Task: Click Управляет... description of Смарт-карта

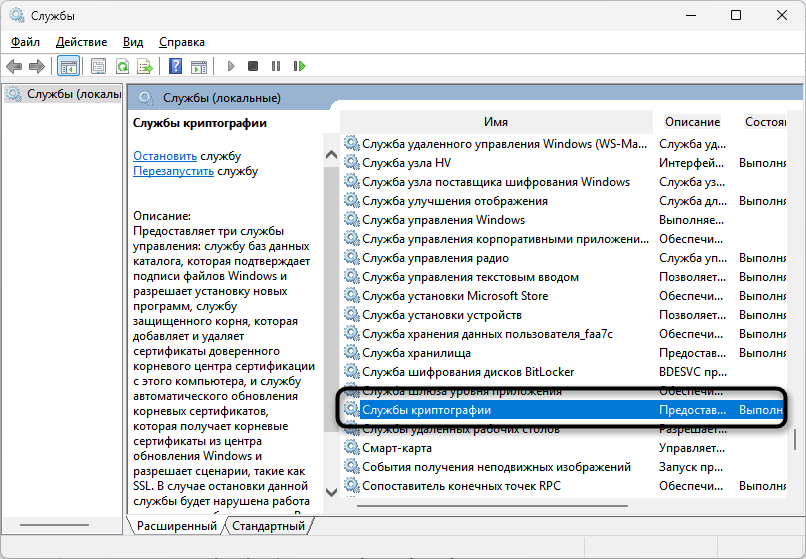Action: [692, 448]
